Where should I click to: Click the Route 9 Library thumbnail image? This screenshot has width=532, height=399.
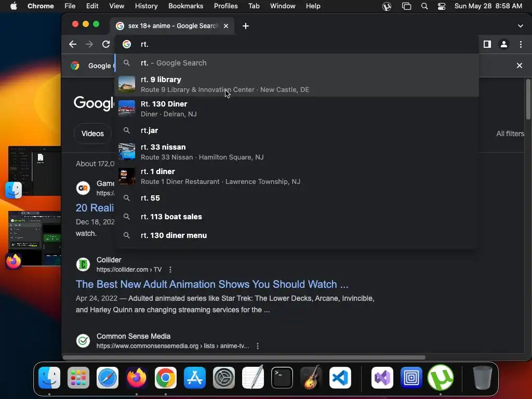pos(127,84)
